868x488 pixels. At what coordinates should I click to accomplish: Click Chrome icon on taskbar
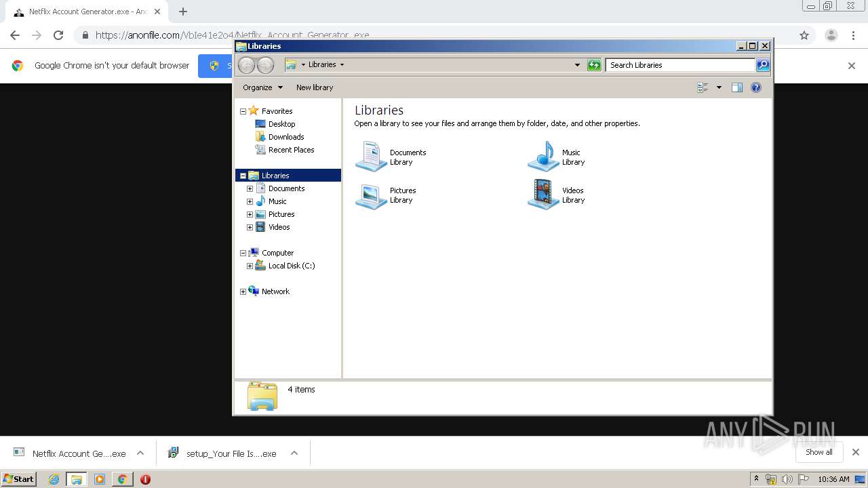122,479
